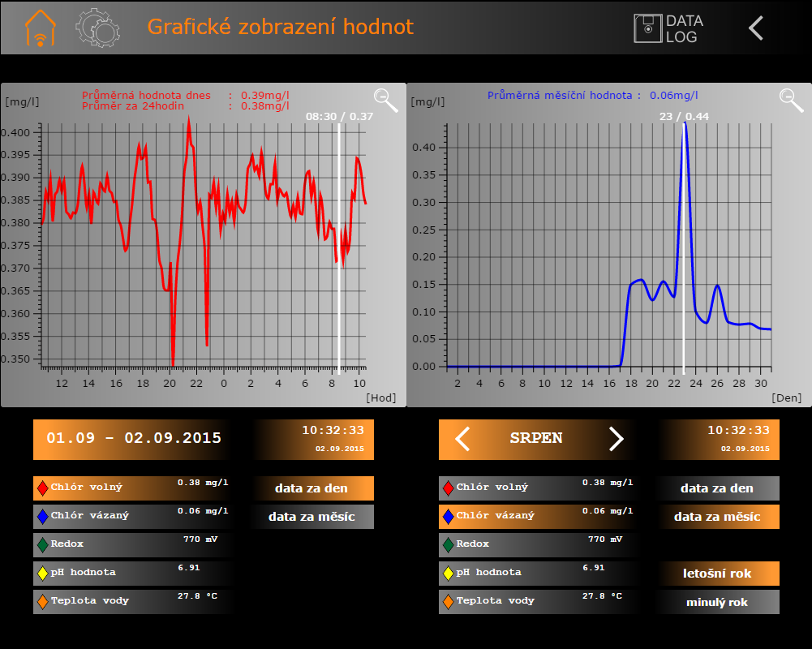Click red diamond beside left Chlór volný
The width and height of the screenshot is (812, 649).
[42, 488]
